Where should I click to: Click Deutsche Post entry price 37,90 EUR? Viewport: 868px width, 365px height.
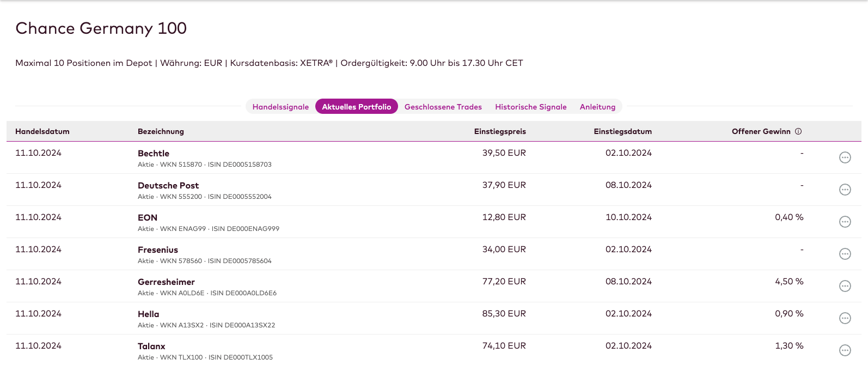[x=504, y=185]
